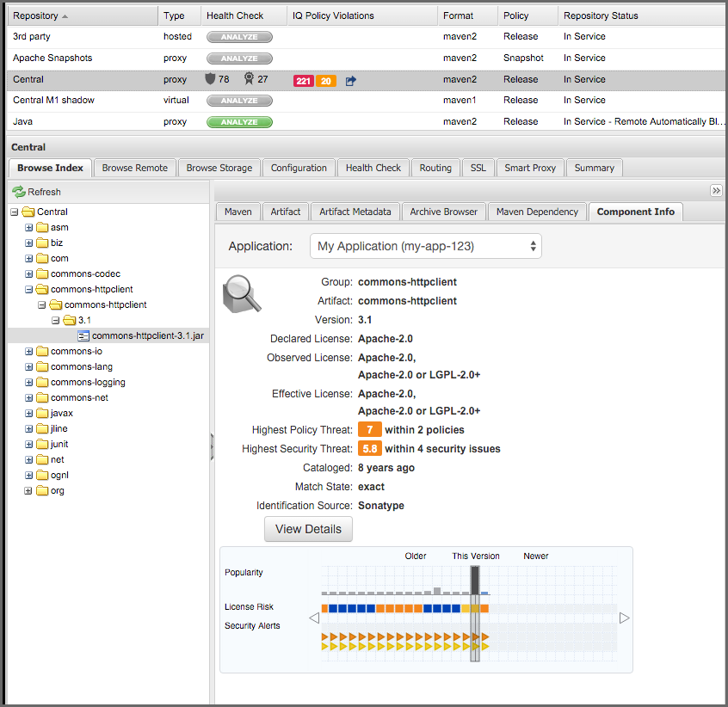The width and height of the screenshot is (728, 707).
Task: Click ANALYZE button for Apache Snapshots
Action: (239, 58)
